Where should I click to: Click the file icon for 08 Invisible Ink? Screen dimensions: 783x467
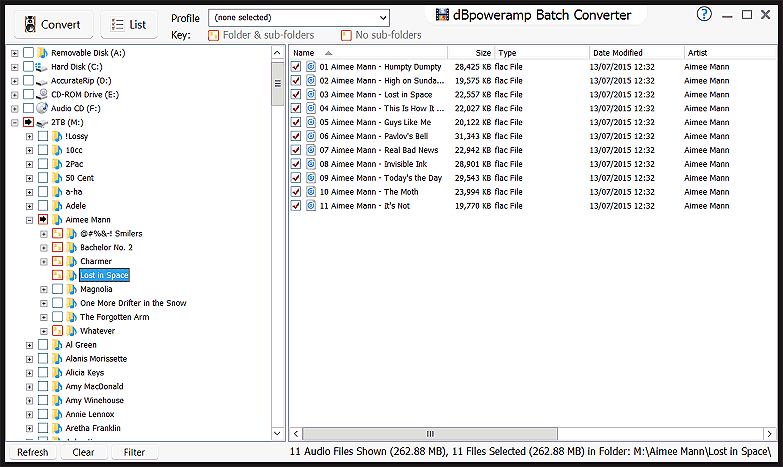coord(311,164)
